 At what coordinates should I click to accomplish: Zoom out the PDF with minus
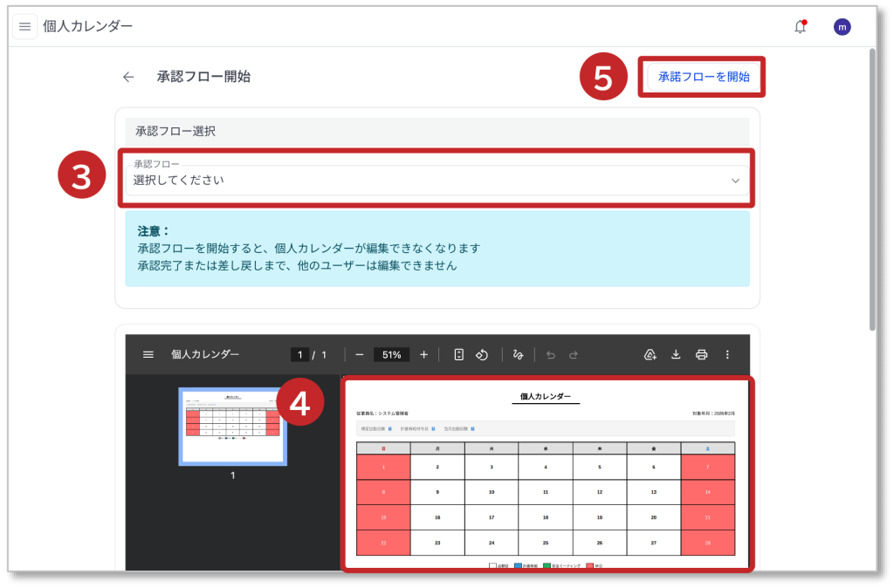[x=359, y=355]
